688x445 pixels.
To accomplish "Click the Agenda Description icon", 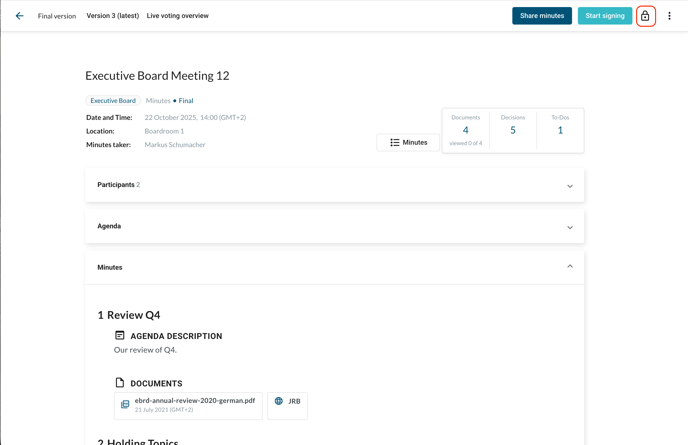I will point(120,336).
